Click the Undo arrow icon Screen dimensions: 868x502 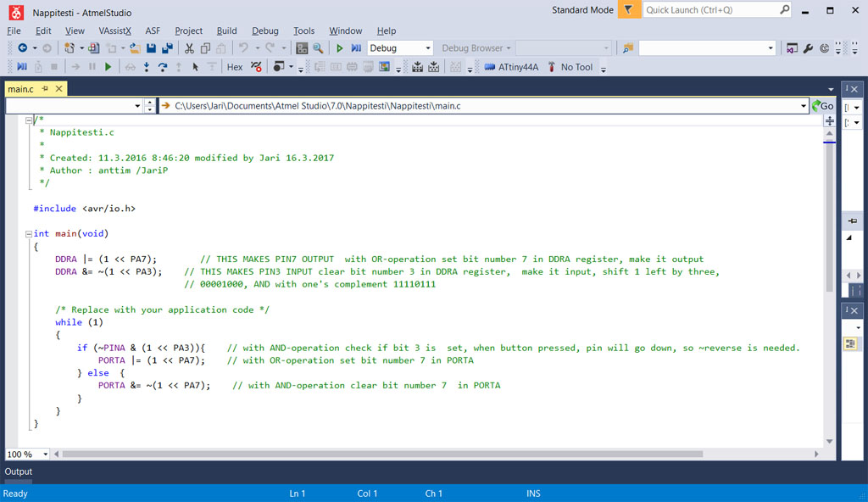pos(243,48)
